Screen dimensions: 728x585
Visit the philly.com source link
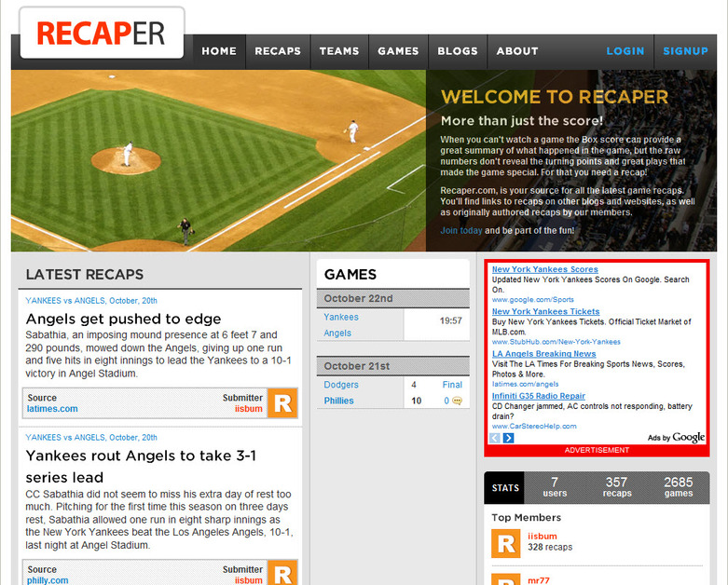[x=48, y=580]
